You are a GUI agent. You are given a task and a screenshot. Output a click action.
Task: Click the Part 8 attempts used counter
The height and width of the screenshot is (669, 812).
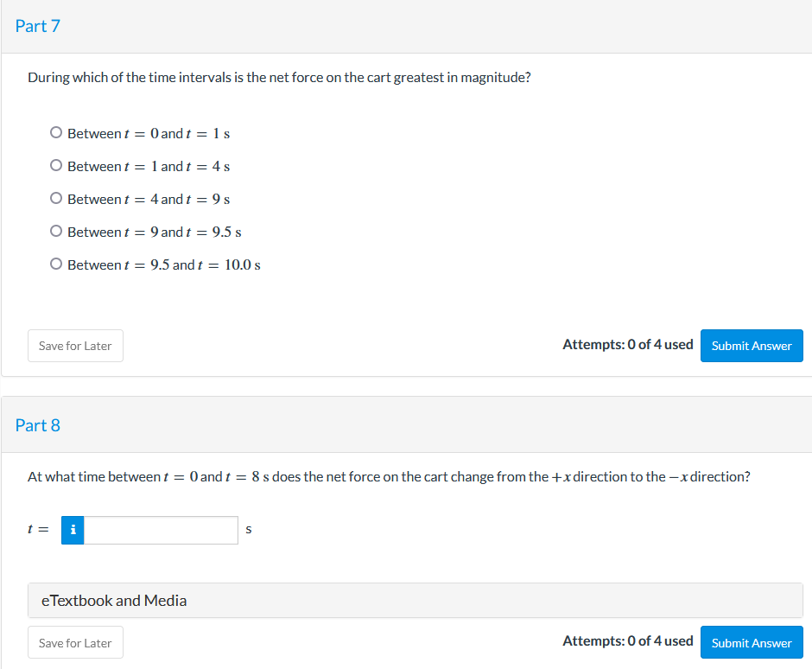point(627,641)
